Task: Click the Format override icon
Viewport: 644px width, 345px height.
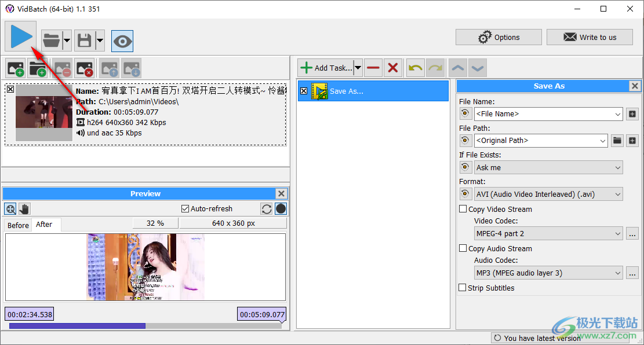Action: coord(465,193)
